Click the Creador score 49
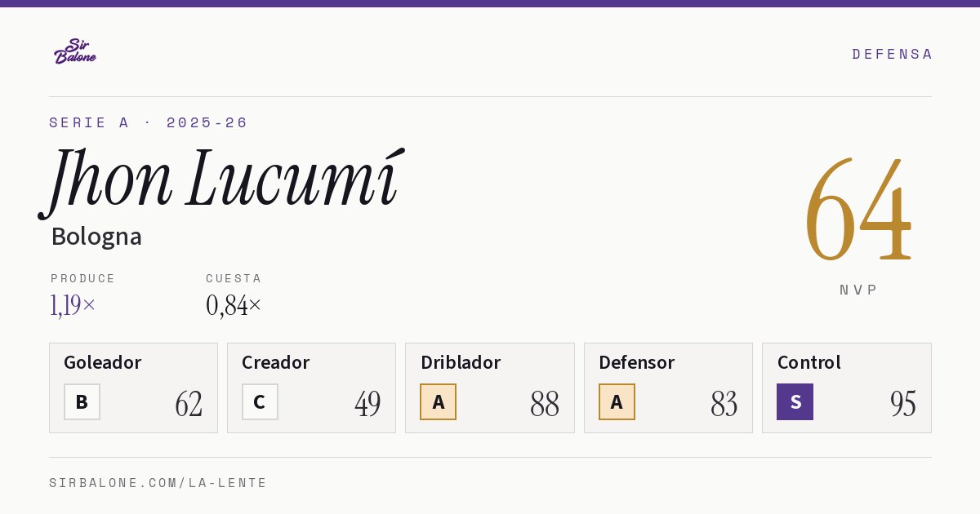 click(367, 403)
